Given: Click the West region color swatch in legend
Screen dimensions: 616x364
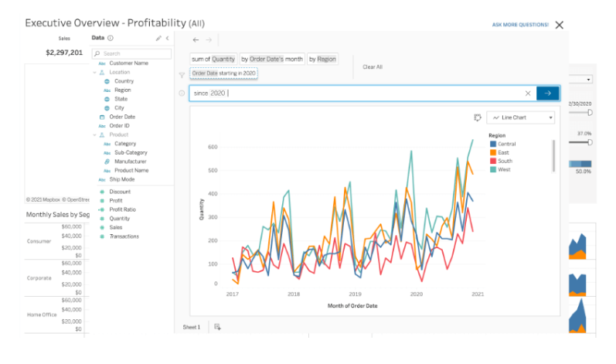Looking at the screenshot, I should point(493,169).
